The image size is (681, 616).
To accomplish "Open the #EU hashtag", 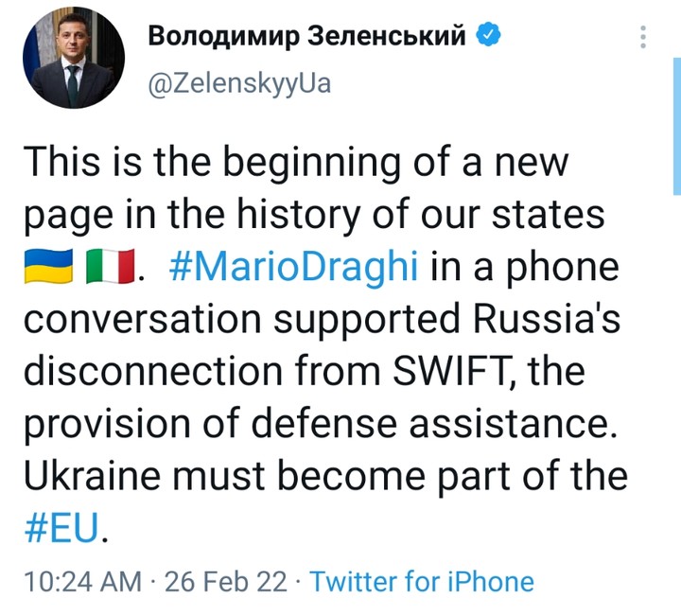I will [59, 528].
